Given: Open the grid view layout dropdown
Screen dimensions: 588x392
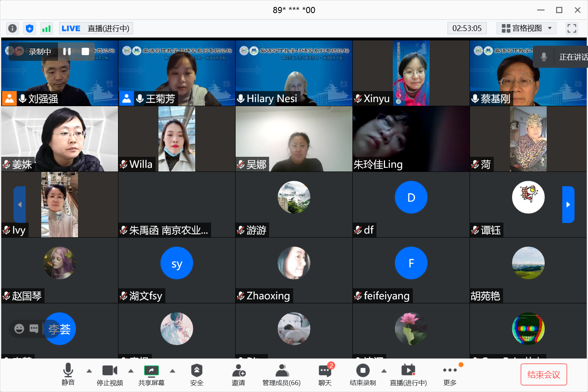Looking at the screenshot, I should (526, 28).
